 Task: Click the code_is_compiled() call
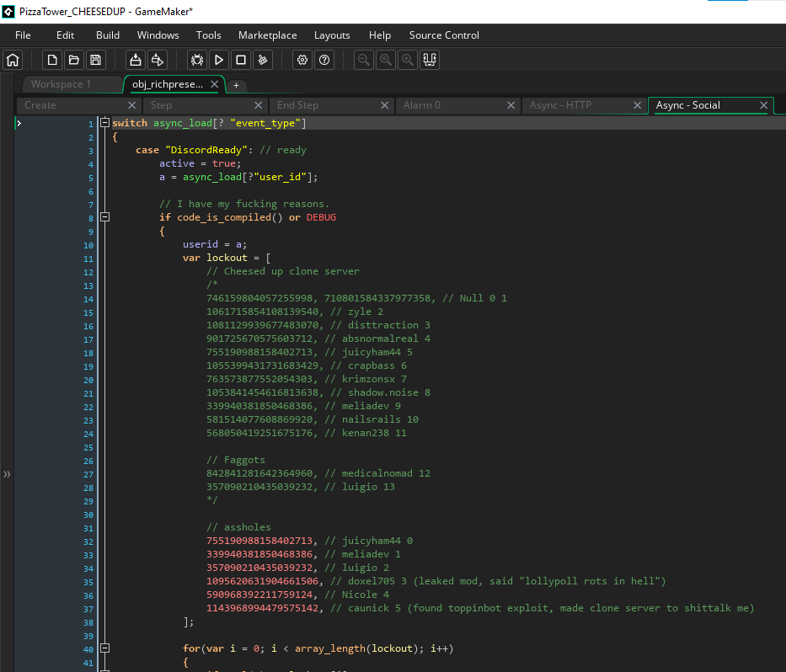pos(230,217)
